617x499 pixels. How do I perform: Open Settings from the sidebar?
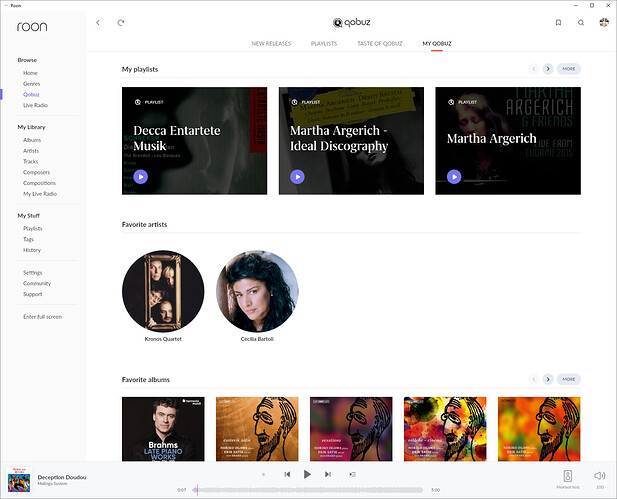33,273
